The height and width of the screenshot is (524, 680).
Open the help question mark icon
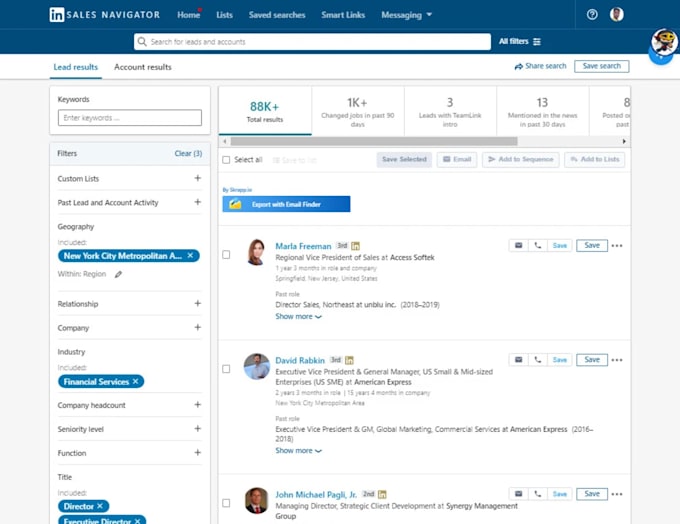592,15
